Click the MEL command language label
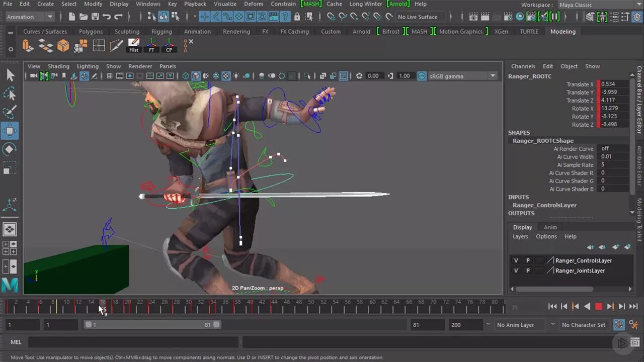 tap(16, 342)
